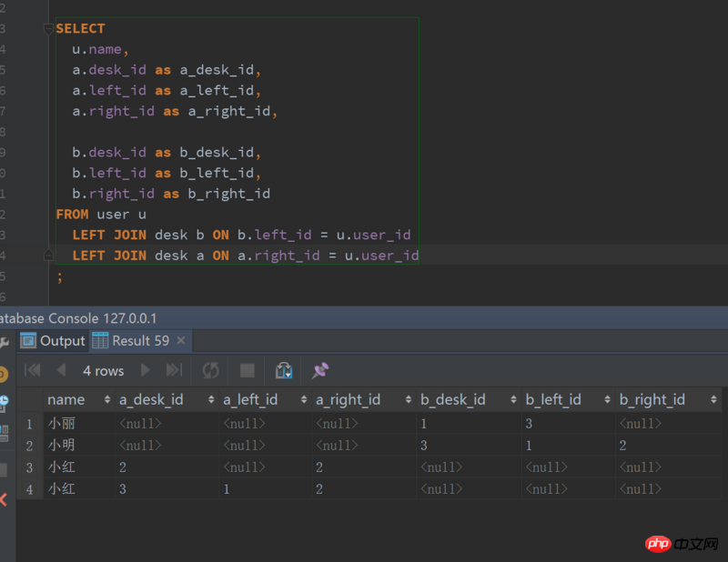Viewport: 728px width, 562px height.
Task: Sort by the a_desk_id column header
Action: pyautogui.click(x=151, y=399)
